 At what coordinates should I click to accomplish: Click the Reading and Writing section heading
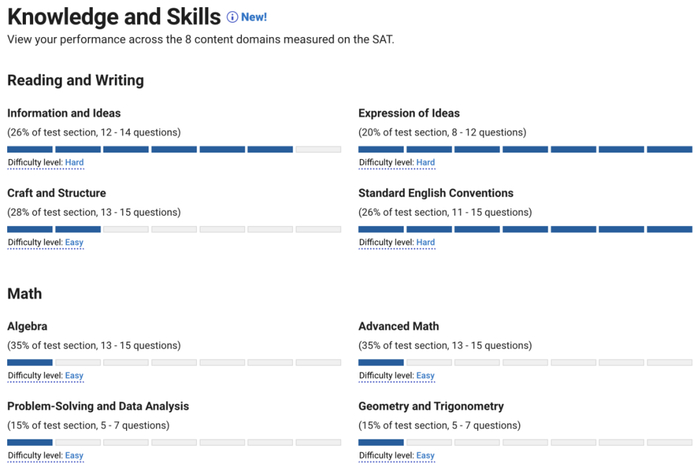[75, 80]
